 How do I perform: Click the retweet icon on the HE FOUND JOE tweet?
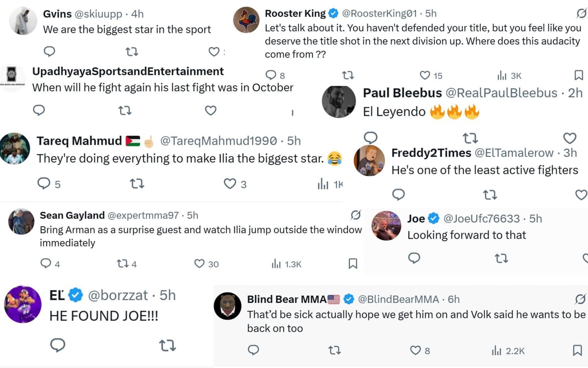[169, 345]
